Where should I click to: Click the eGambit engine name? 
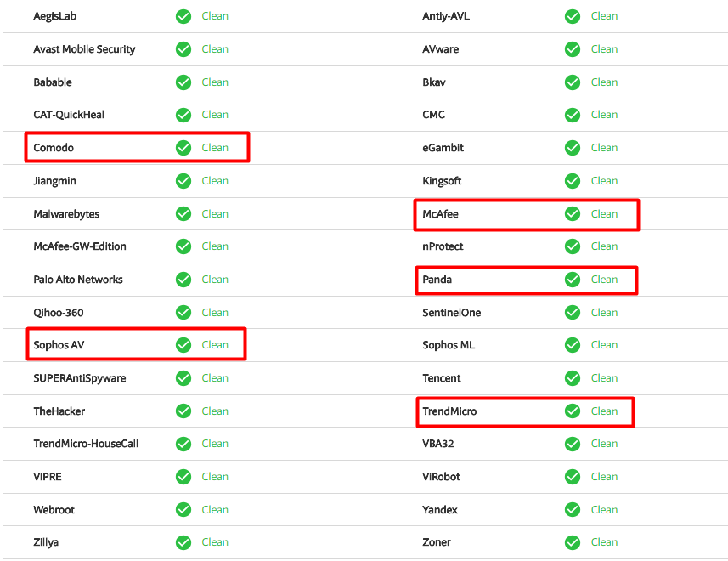coord(443,148)
